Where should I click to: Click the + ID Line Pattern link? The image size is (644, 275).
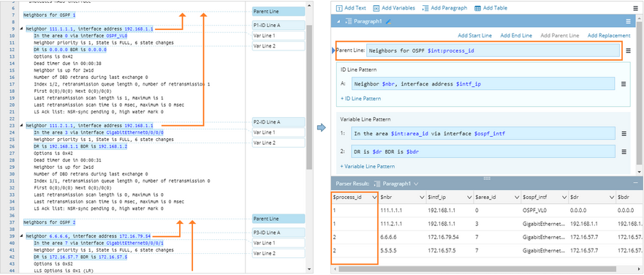pos(360,99)
